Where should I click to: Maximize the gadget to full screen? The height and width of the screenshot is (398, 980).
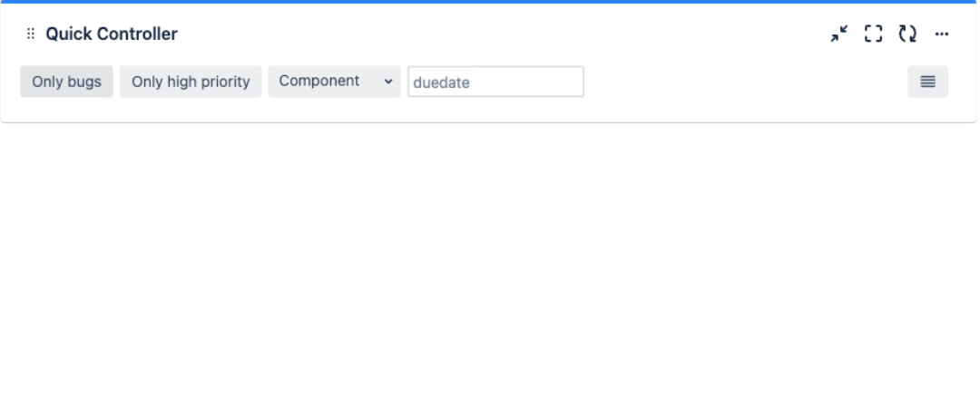pos(873,34)
